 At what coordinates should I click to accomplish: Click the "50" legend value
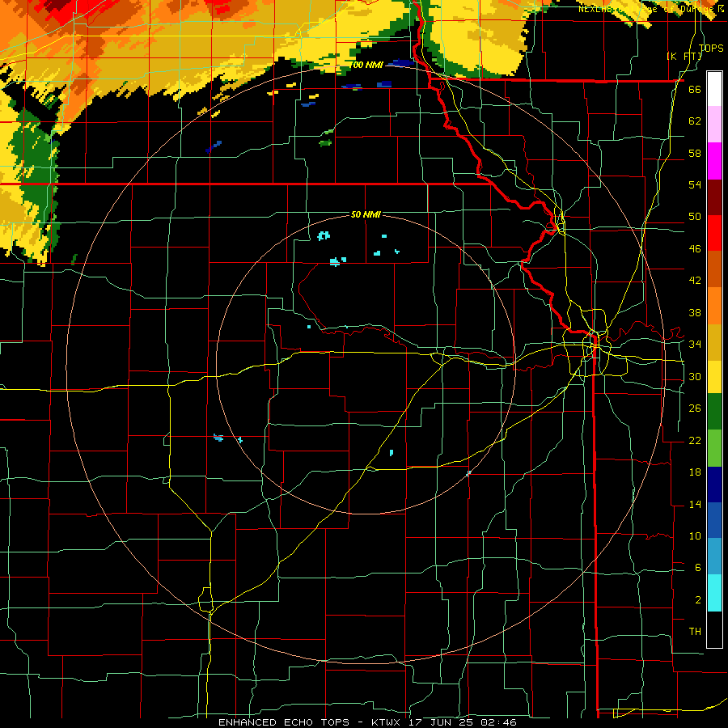695,217
